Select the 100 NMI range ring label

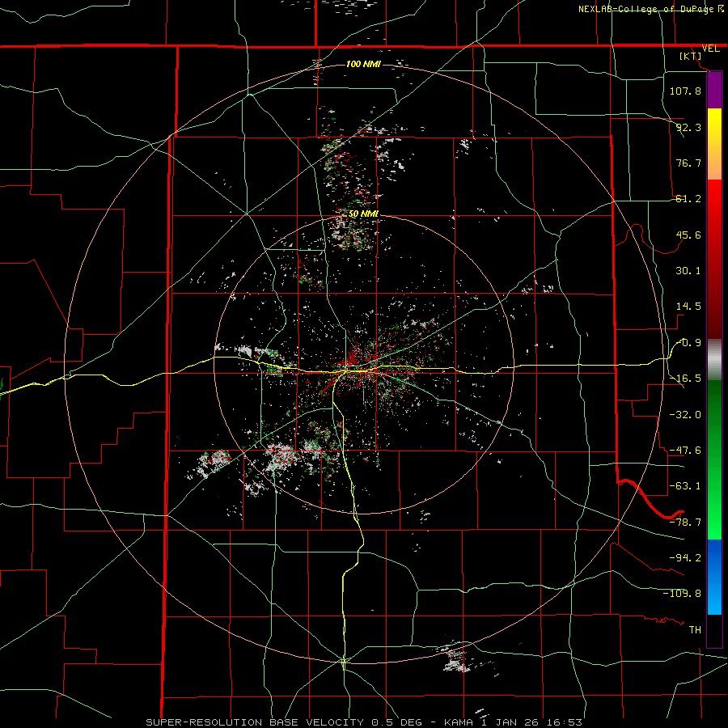pyautogui.click(x=363, y=64)
